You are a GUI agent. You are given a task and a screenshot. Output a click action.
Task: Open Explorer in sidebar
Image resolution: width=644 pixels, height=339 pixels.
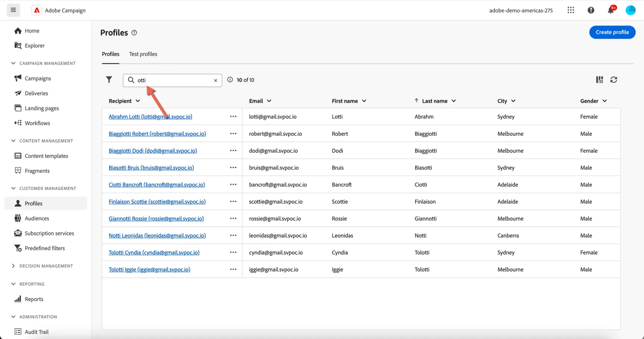[x=35, y=45]
